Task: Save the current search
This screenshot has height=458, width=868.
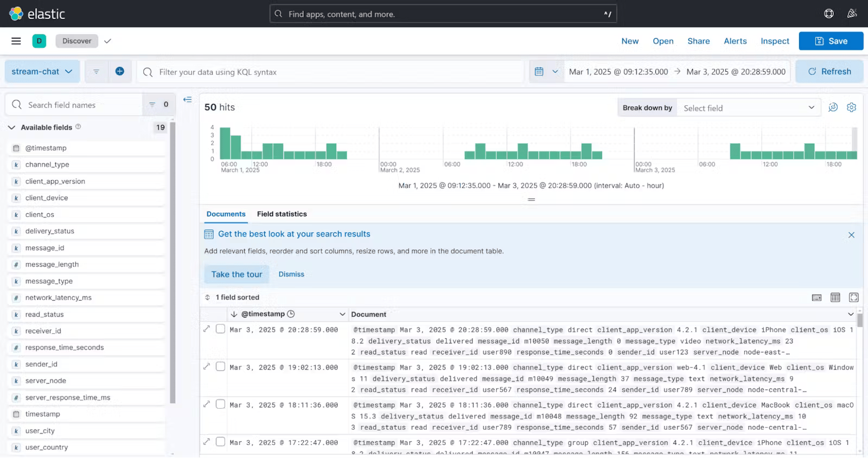Action: coord(831,41)
